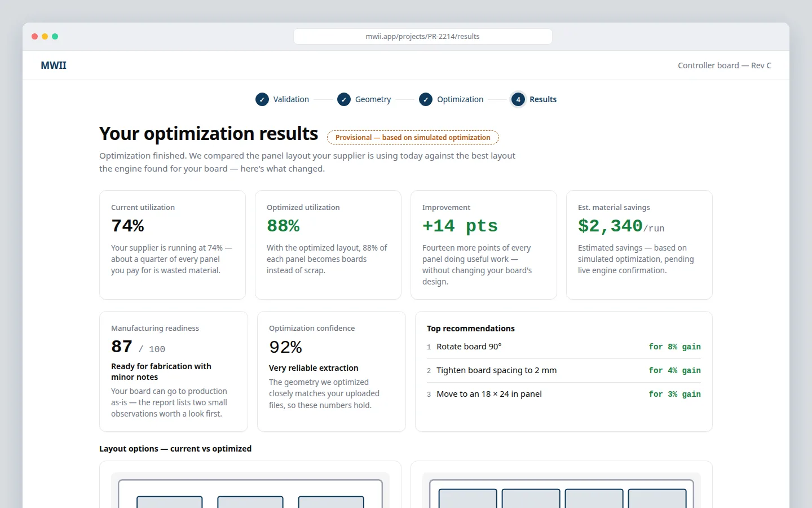Click the green maximize window button

pos(55,36)
